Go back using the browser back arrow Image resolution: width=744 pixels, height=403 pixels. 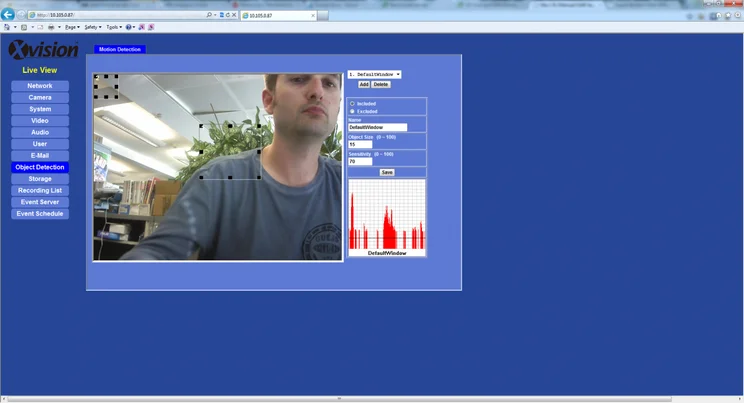click(x=8, y=15)
